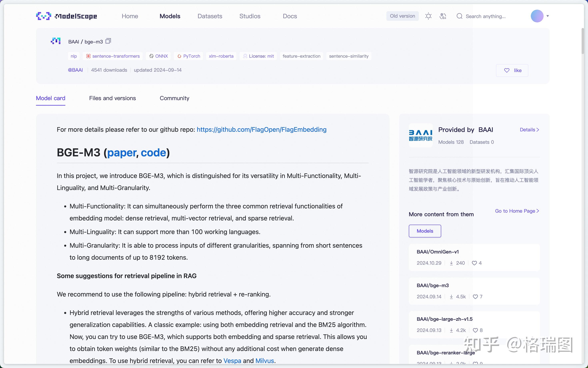Switch language with the translate icon
The width and height of the screenshot is (588, 368).
[x=443, y=16]
